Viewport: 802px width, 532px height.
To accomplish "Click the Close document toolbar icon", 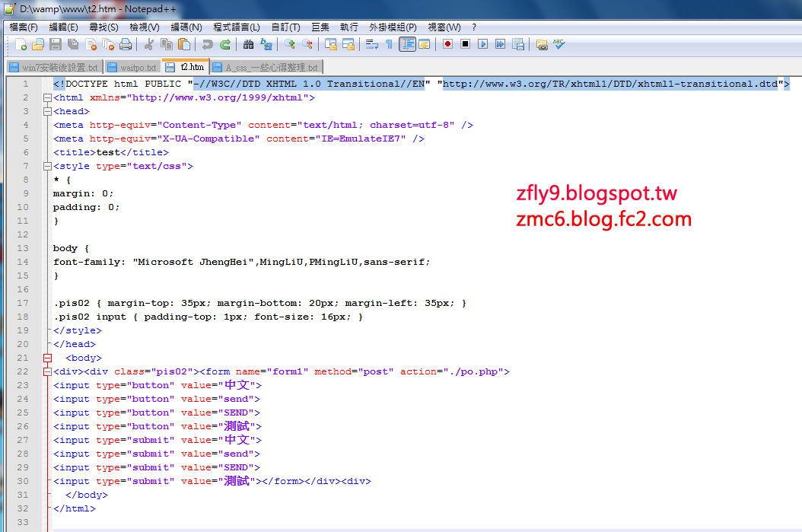I will coord(91,44).
